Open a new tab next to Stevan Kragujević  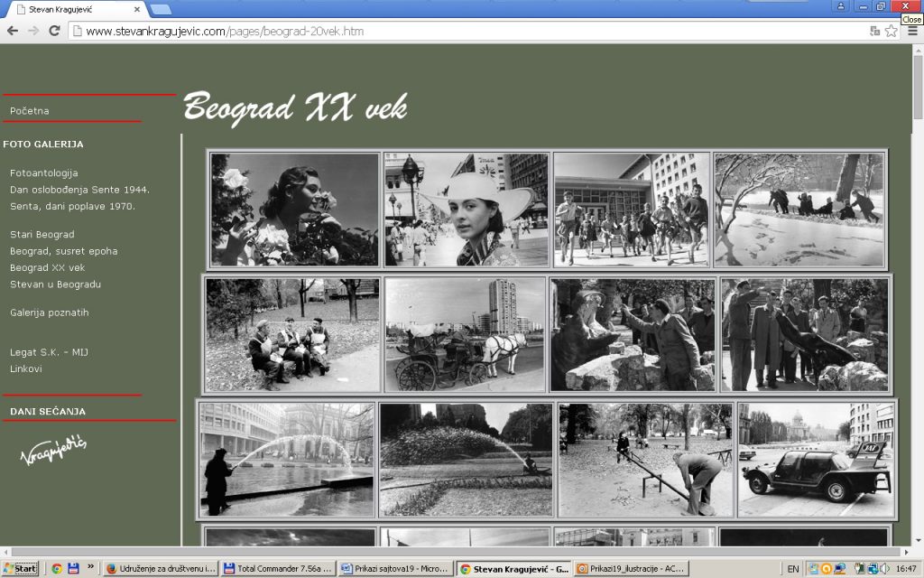point(161,10)
